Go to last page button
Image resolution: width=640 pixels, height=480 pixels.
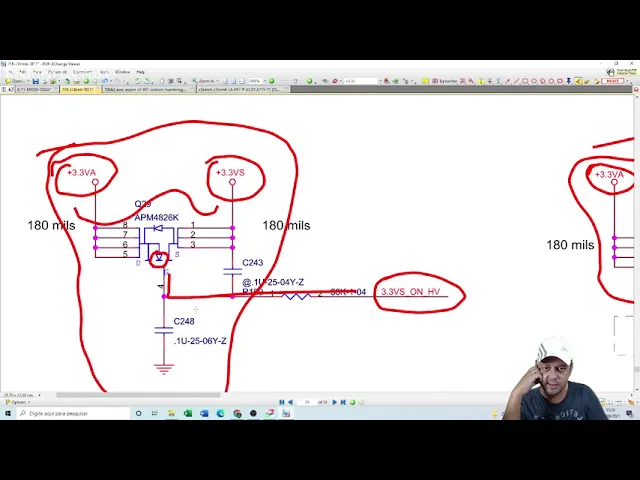(x=343, y=402)
